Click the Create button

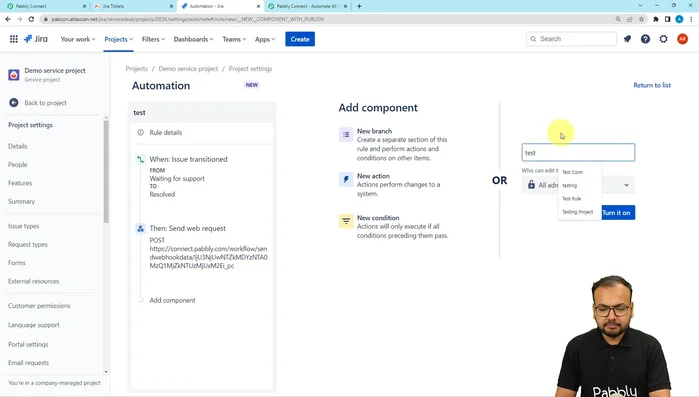[300, 39]
